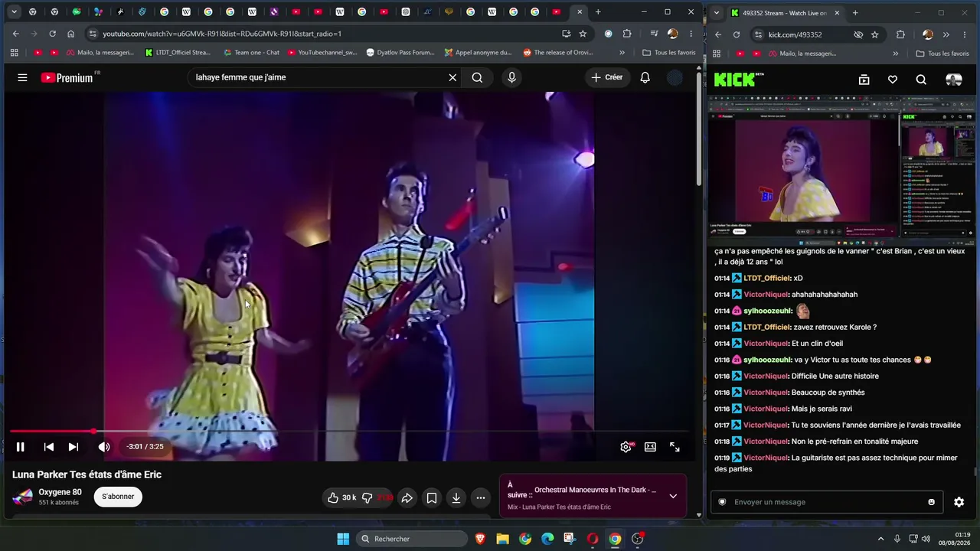Expand hidden toolbar items chevron in Kick window
980x551 pixels.
coord(946,34)
